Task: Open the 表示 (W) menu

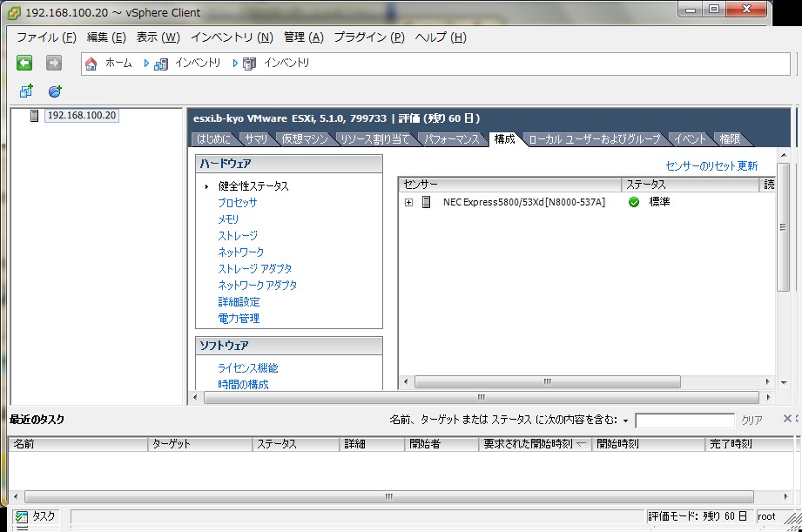Action: (x=158, y=37)
